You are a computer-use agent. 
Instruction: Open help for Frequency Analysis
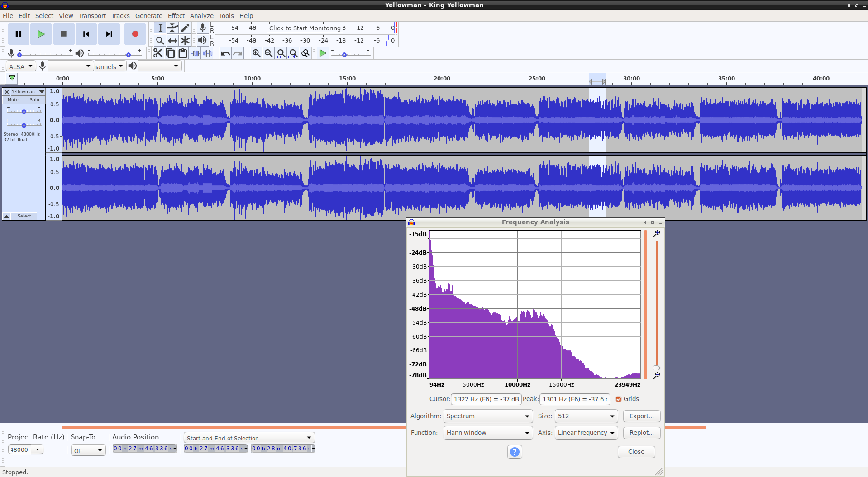[515, 452]
